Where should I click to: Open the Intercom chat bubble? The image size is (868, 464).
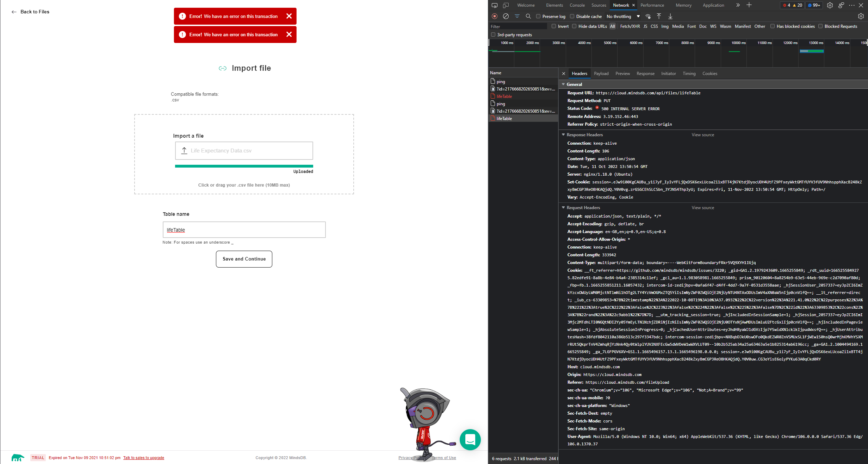(x=470, y=440)
